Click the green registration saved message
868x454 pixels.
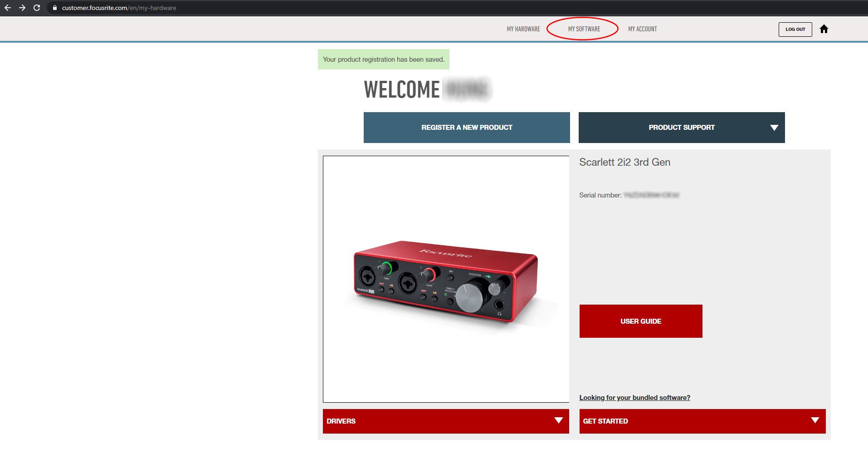(383, 59)
